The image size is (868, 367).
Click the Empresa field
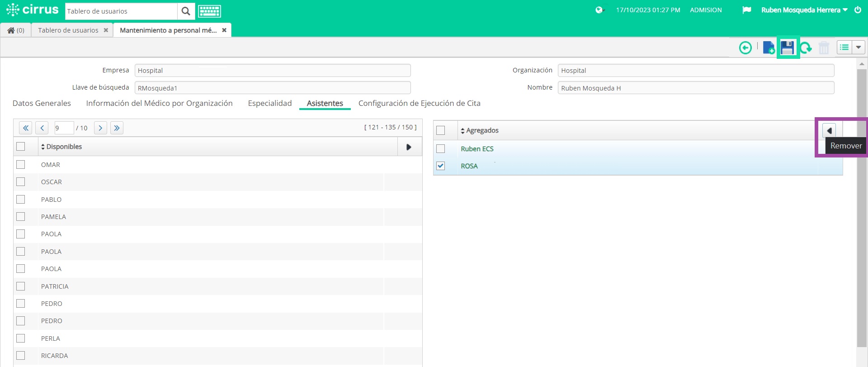(x=273, y=71)
